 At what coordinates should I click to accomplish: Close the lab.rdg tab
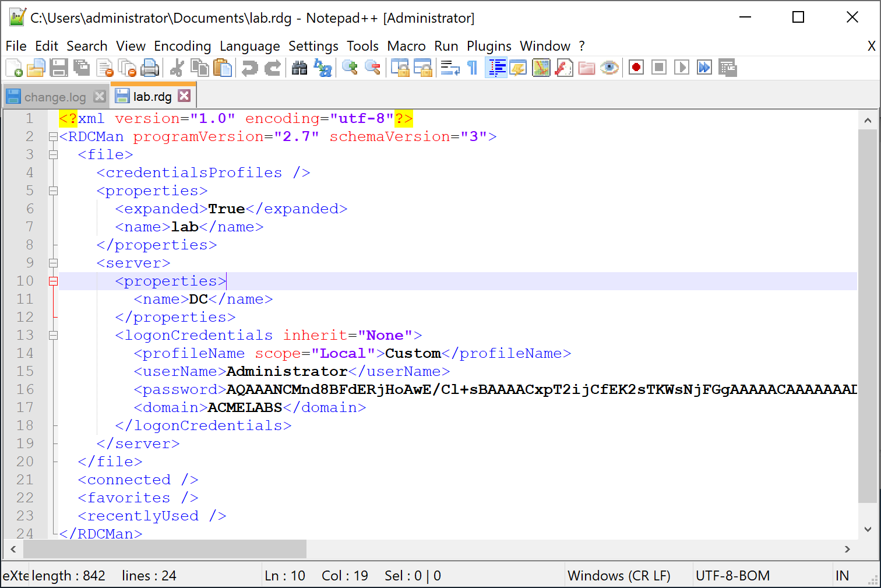pyautogui.click(x=184, y=96)
